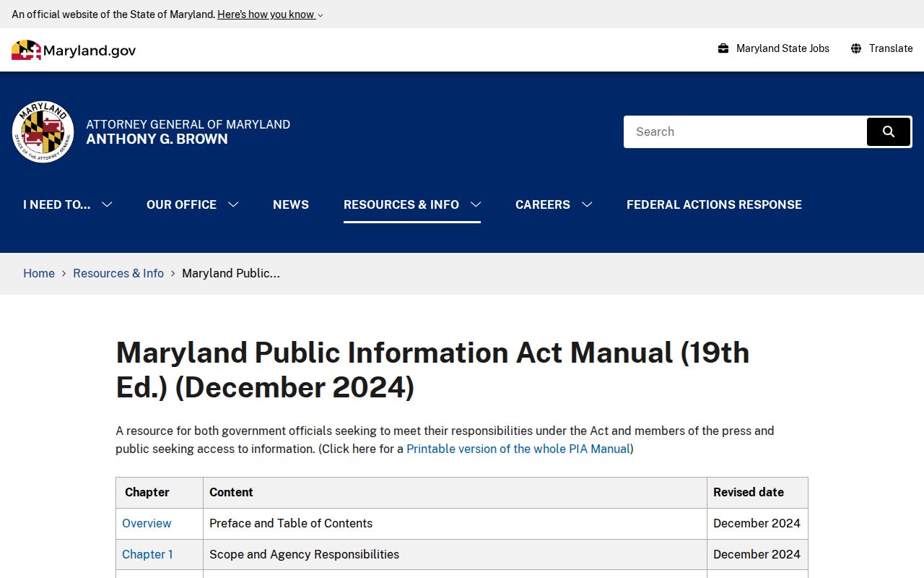Open the Chapter 1 link
The height and width of the screenshot is (578, 924).
pos(147,554)
